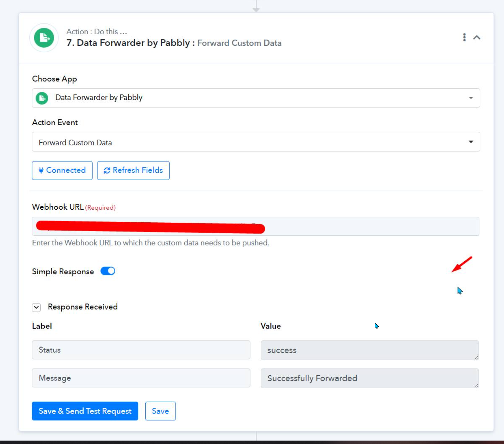Click into the Webhook URL field

point(255,226)
